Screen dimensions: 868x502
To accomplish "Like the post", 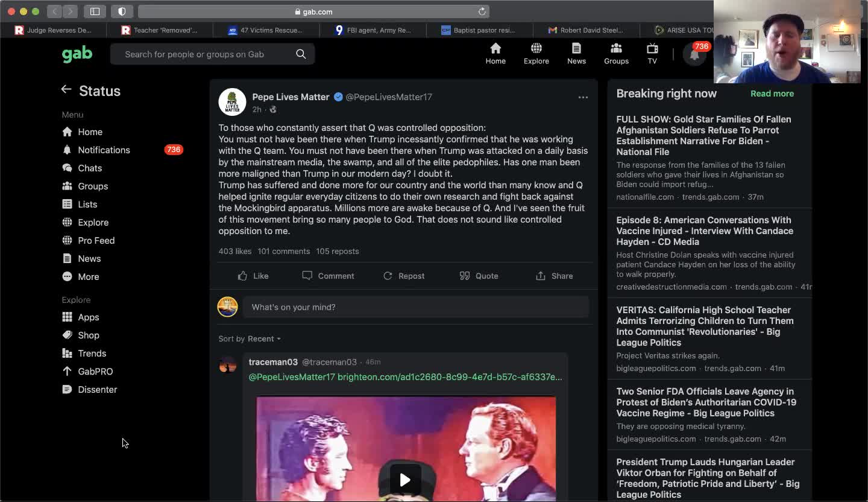I will click(253, 276).
